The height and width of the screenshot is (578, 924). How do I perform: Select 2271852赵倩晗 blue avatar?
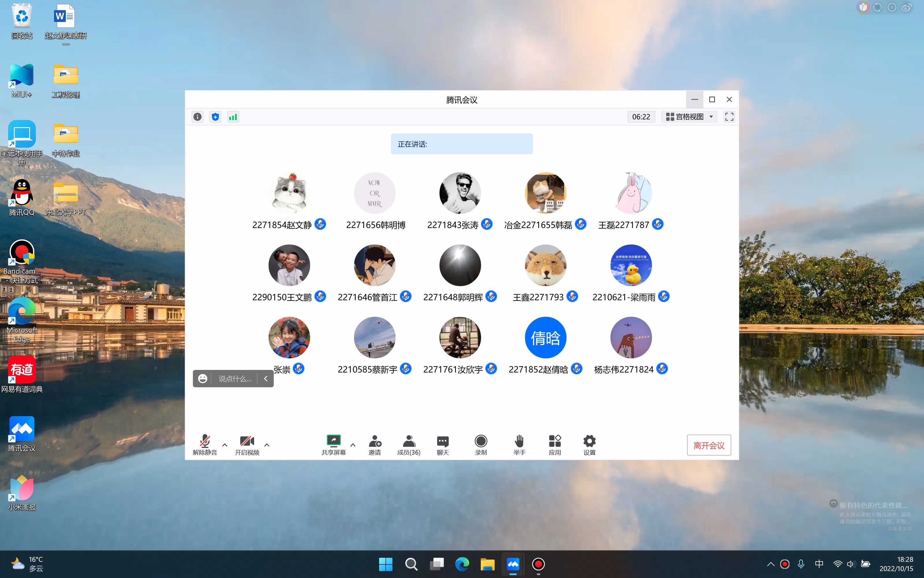pos(546,338)
